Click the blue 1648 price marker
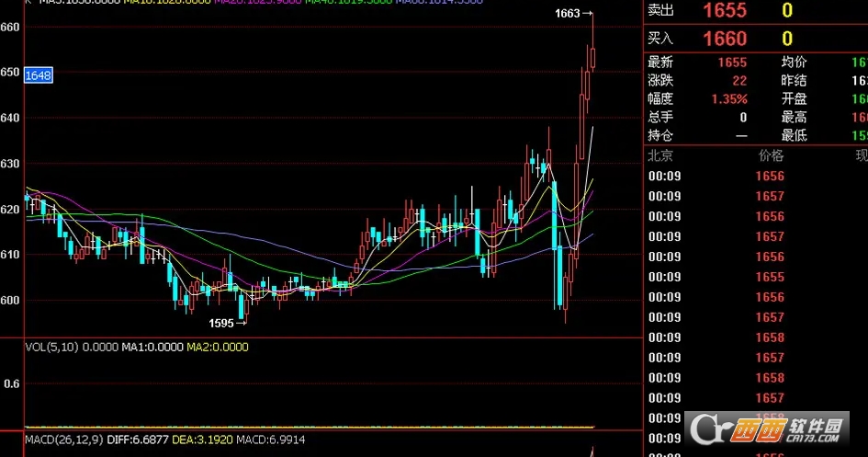This screenshot has width=868, height=457. pyautogui.click(x=38, y=74)
